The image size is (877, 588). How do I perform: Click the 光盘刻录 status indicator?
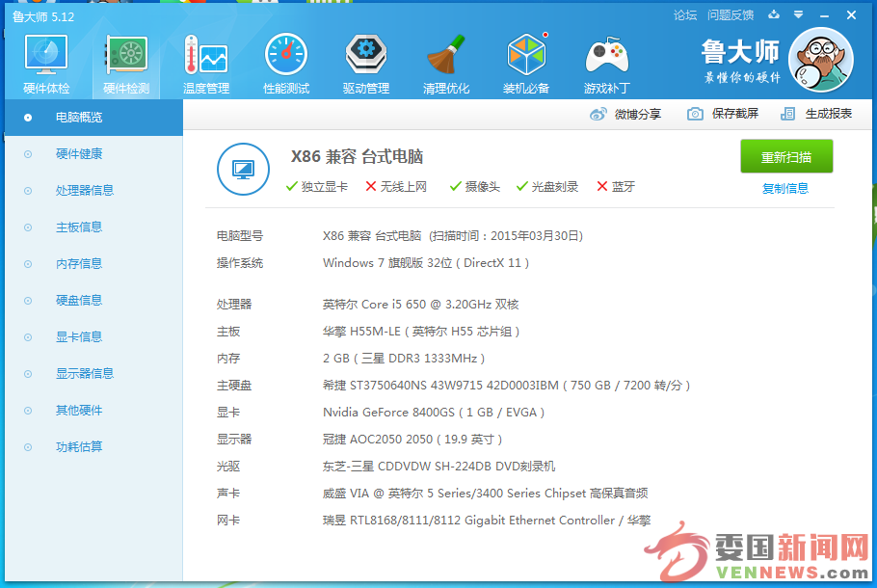tap(547, 187)
